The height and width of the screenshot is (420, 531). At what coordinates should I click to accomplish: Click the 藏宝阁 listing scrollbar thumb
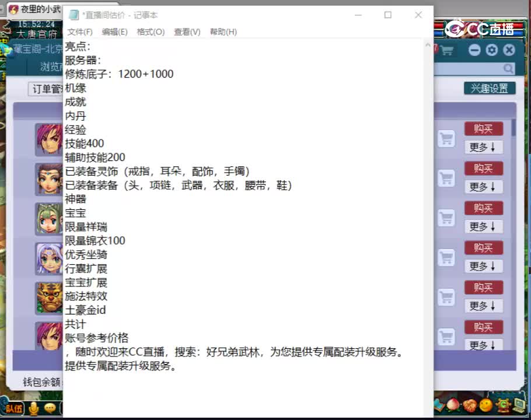[513, 128]
